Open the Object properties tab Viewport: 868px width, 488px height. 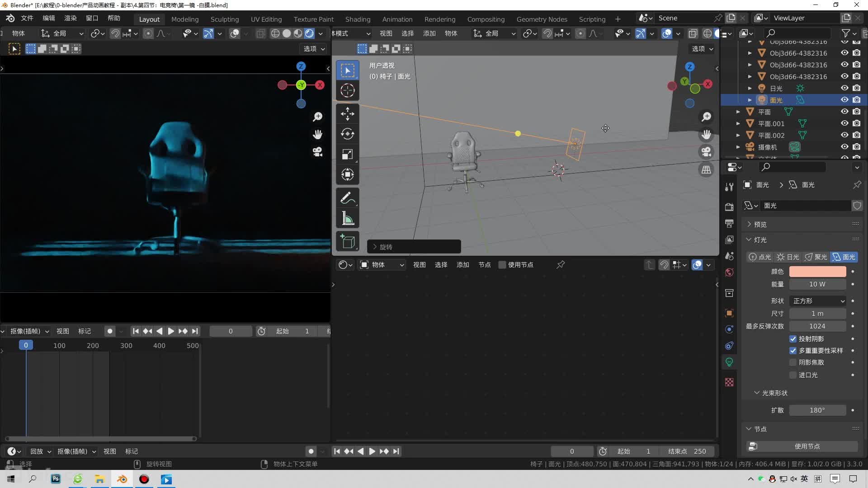(729, 313)
